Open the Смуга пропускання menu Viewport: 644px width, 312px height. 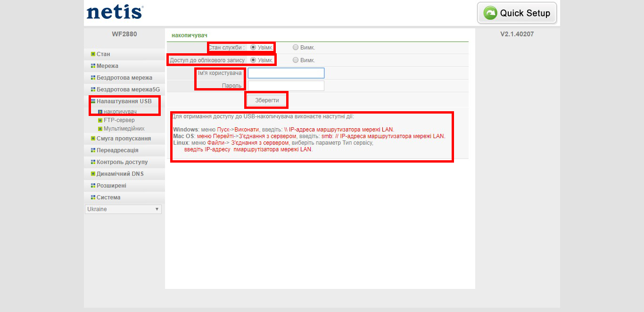click(124, 139)
